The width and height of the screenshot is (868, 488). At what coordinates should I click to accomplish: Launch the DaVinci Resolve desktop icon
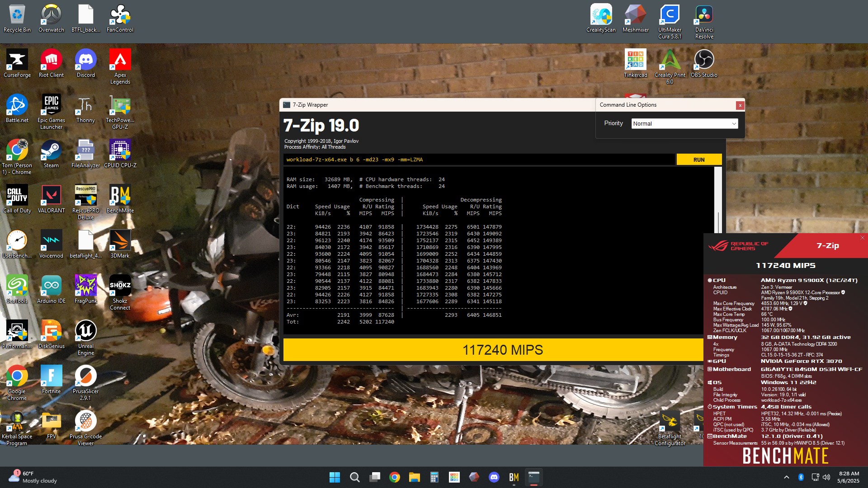tap(704, 22)
